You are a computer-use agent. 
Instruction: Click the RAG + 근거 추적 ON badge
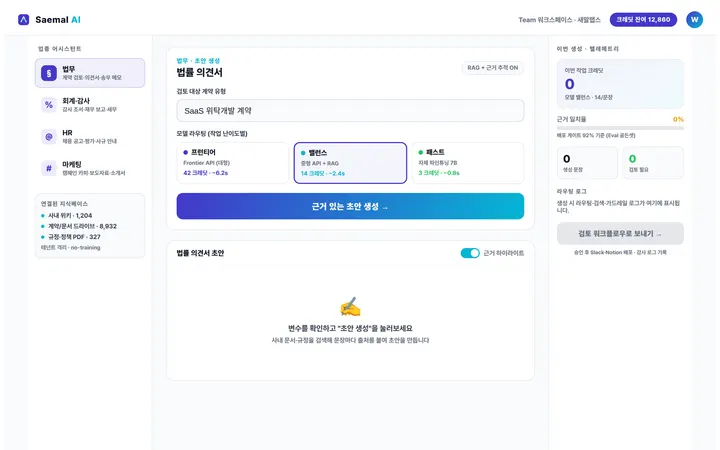click(492, 68)
